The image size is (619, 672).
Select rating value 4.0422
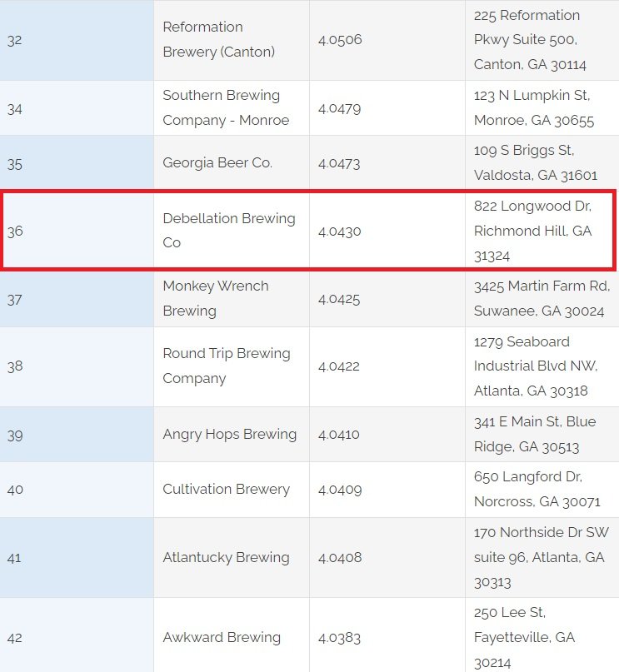pyautogui.click(x=339, y=366)
